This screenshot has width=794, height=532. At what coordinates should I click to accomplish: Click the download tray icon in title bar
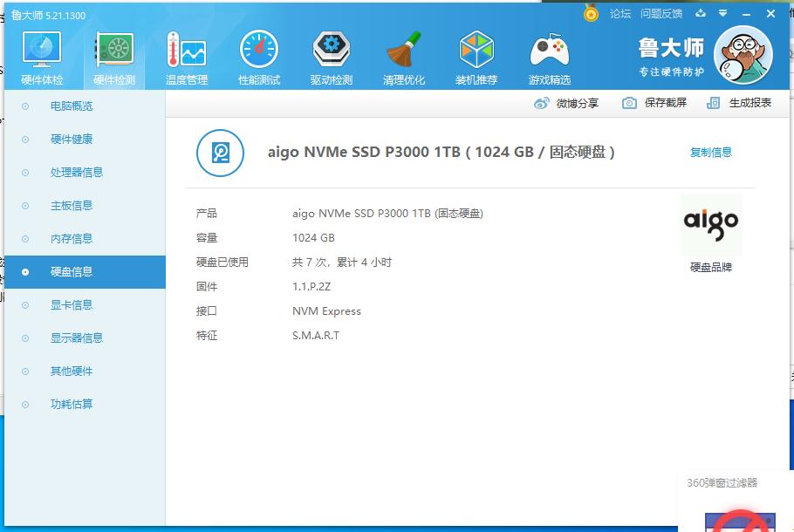(x=701, y=13)
